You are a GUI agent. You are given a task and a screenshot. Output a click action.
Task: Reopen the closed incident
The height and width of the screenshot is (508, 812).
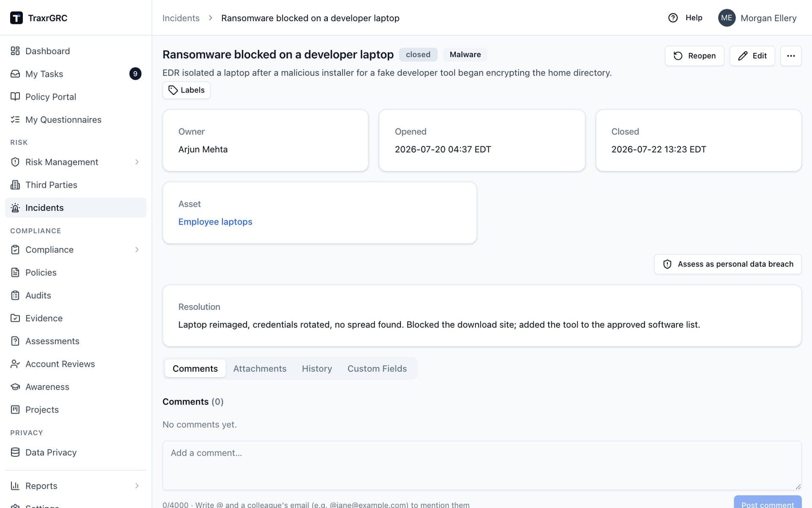[694, 56]
